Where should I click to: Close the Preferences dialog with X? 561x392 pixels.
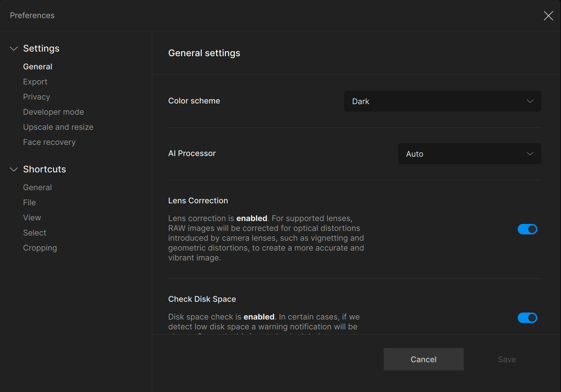click(548, 16)
